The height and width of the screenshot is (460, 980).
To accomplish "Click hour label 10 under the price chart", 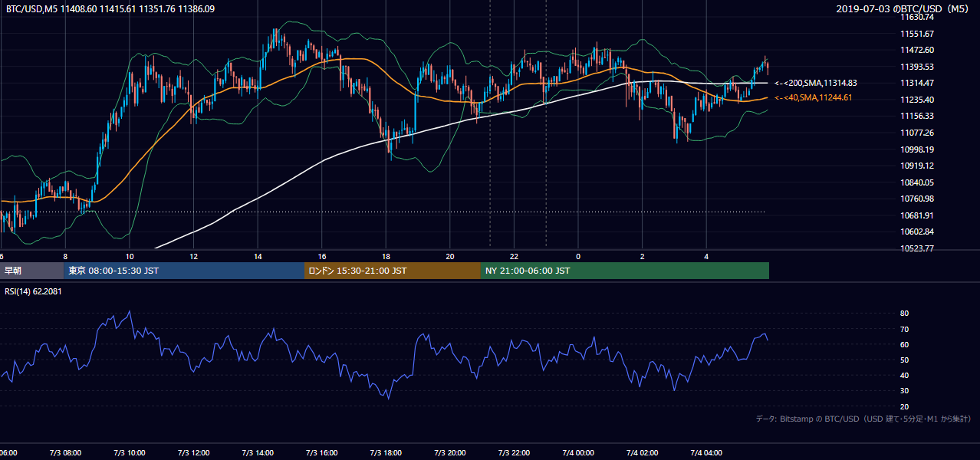I will 130,256.
